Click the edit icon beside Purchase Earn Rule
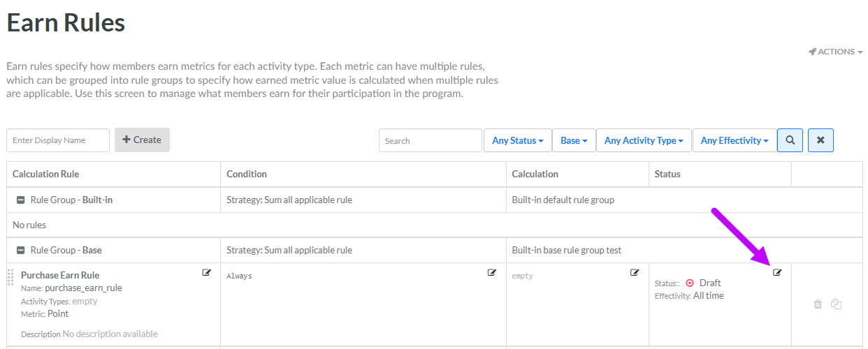This screenshot has height=349, width=868. 206,273
